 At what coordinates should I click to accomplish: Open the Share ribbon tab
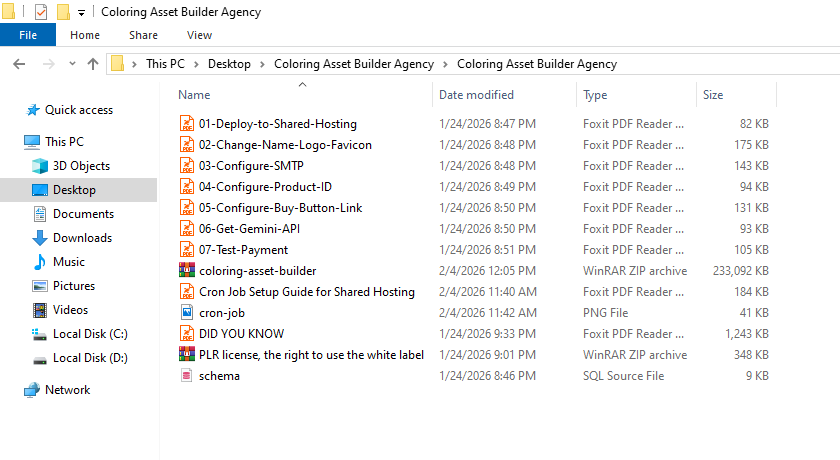pyautogui.click(x=143, y=35)
